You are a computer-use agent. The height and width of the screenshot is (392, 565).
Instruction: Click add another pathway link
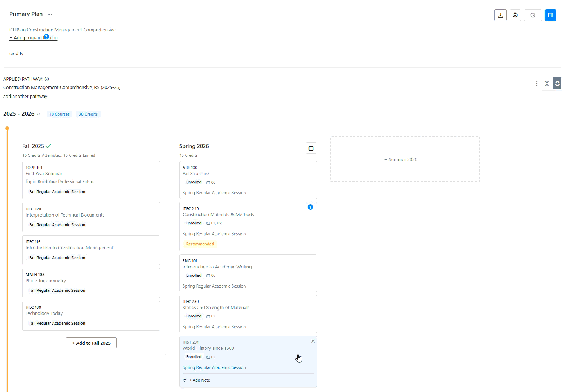(25, 97)
